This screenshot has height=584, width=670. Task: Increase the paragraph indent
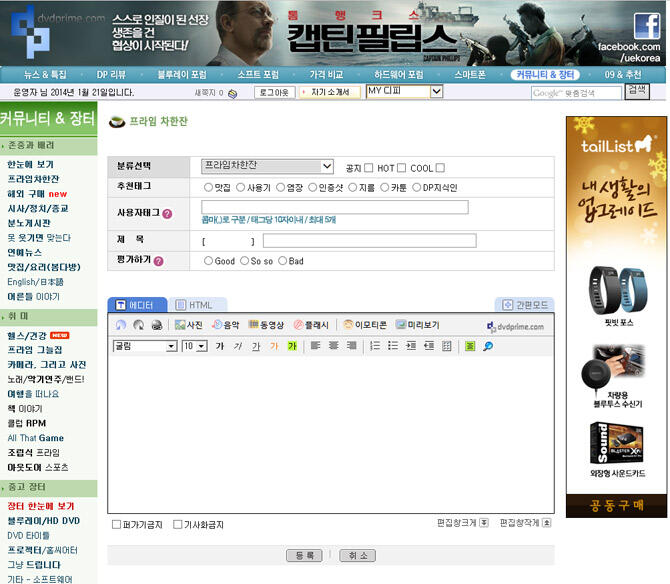[x=411, y=346]
